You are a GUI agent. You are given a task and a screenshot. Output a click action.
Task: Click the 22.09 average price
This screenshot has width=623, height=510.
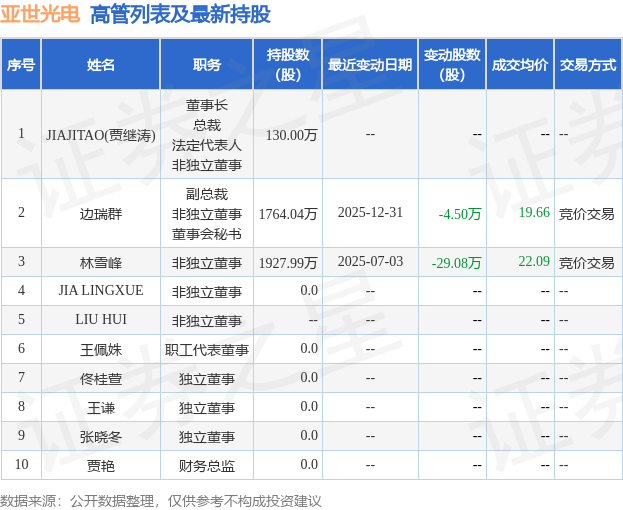(x=534, y=261)
